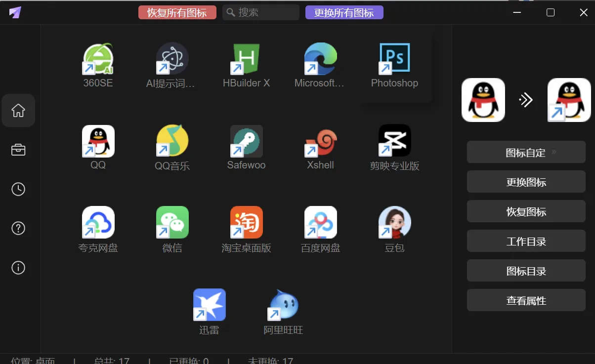Click the 迅雷 (Thunder) icon
This screenshot has width=595, height=364.
tap(209, 304)
